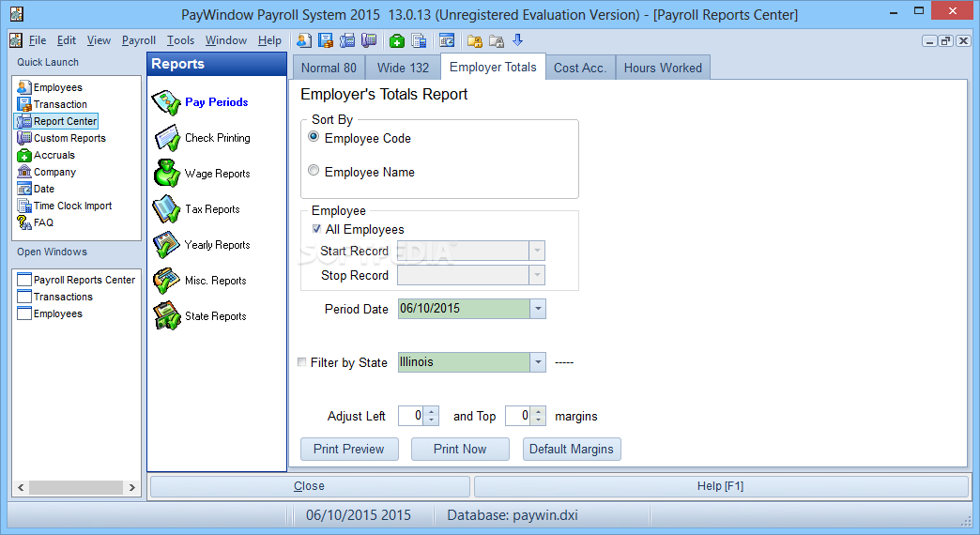This screenshot has width=980, height=535.
Task: Open Company in Quick Launch
Action: coord(47,172)
